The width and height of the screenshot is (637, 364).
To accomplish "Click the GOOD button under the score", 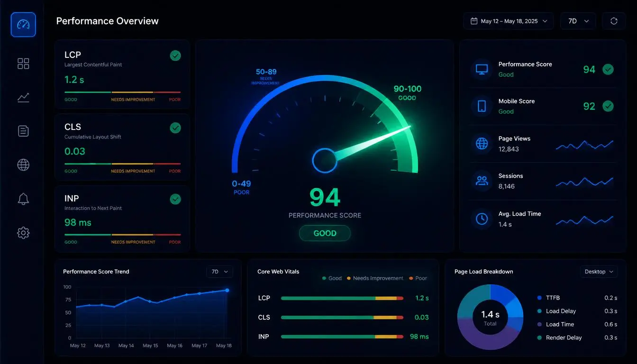I will 325,233.
